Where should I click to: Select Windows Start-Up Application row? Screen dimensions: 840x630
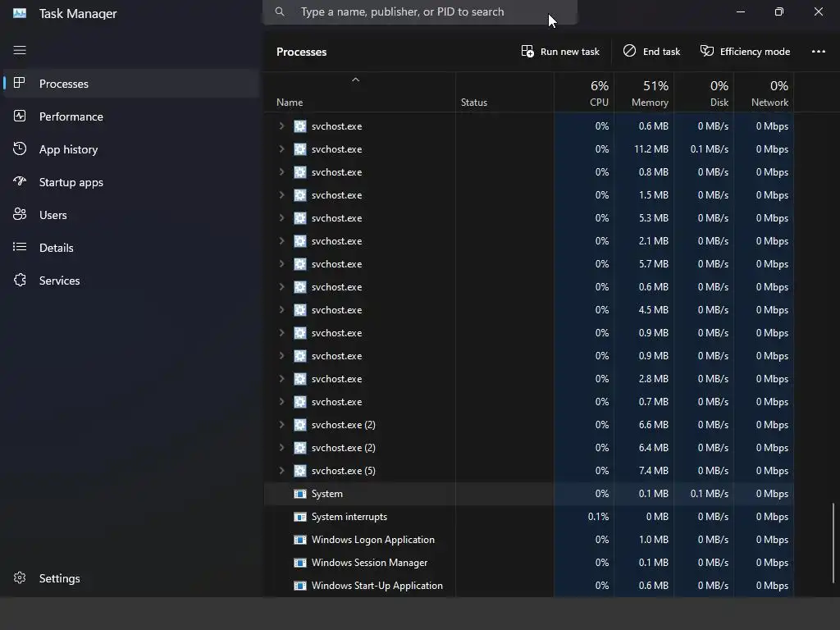[x=529, y=586]
